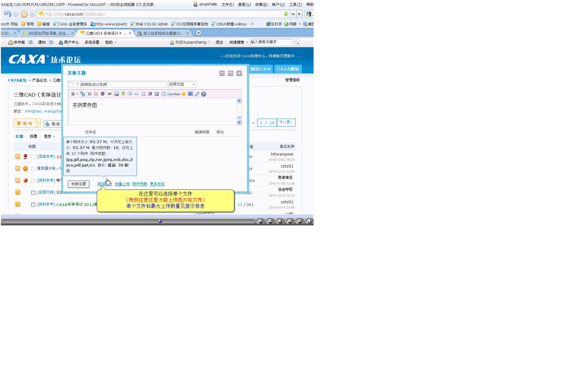Viewport: 588px width, 368px height.
Task: Click the 批量上传 link
Action: coord(122,184)
